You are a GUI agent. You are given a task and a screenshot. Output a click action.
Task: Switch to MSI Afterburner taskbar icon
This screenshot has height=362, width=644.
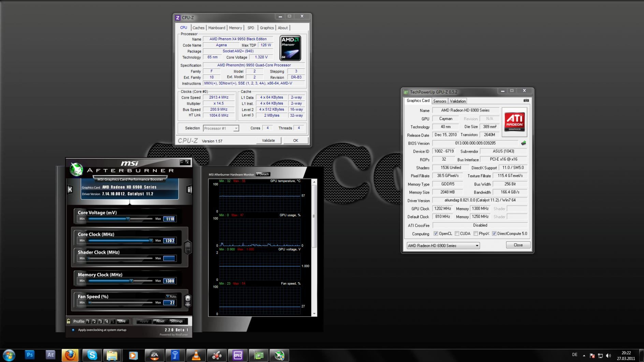279,355
